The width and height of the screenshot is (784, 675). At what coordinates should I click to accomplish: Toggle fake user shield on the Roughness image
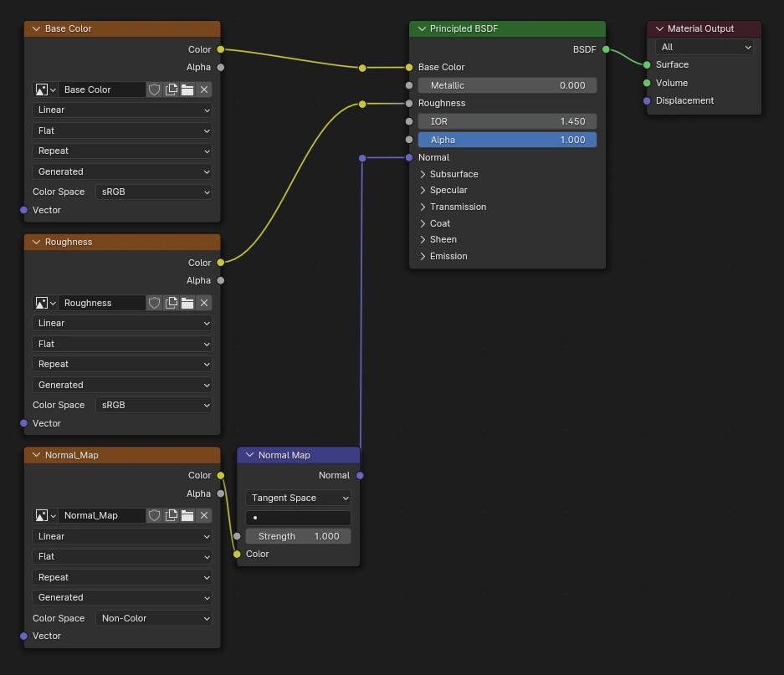154,303
